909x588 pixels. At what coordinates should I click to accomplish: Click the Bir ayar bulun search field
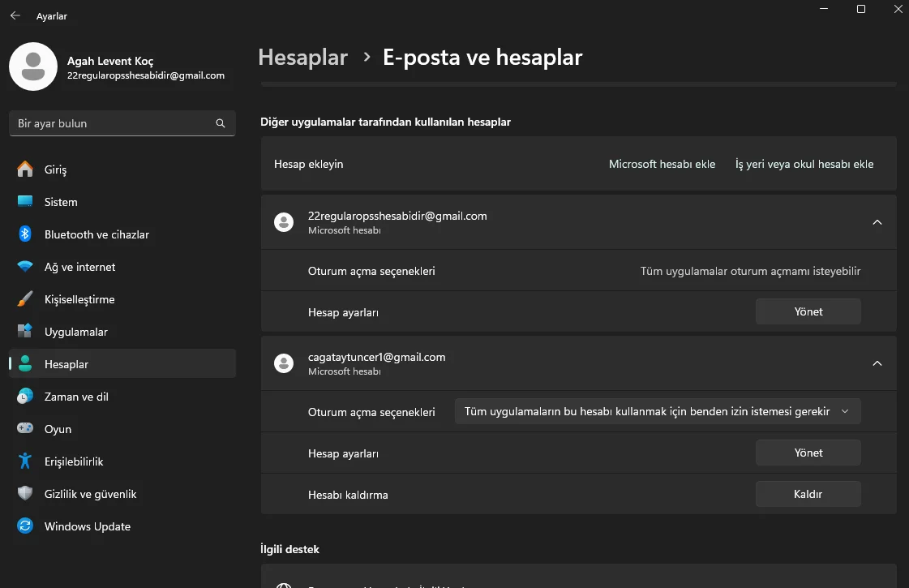click(x=114, y=123)
